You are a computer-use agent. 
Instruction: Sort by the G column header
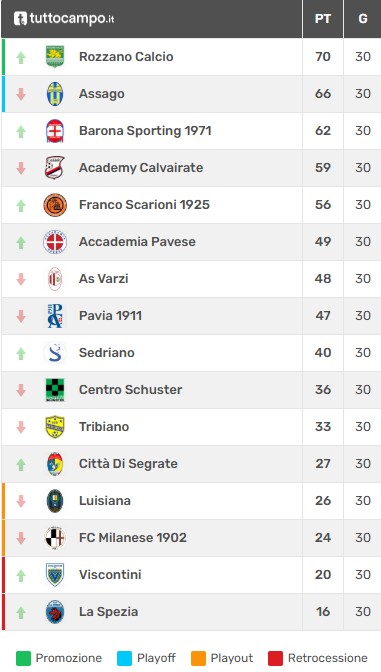363,19
